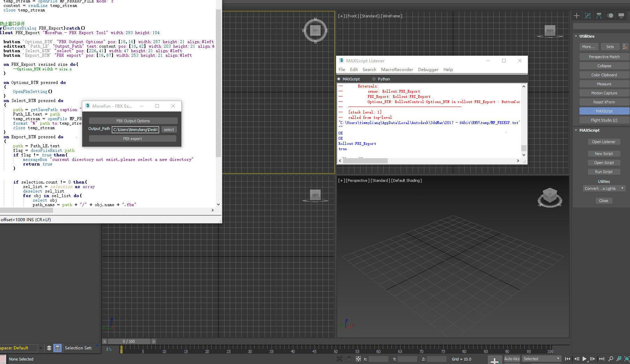Screen dimensions: 630x364
Task: Click the Isolate Selection toggle icon
Action: pyautogui.click(x=340, y=359)
